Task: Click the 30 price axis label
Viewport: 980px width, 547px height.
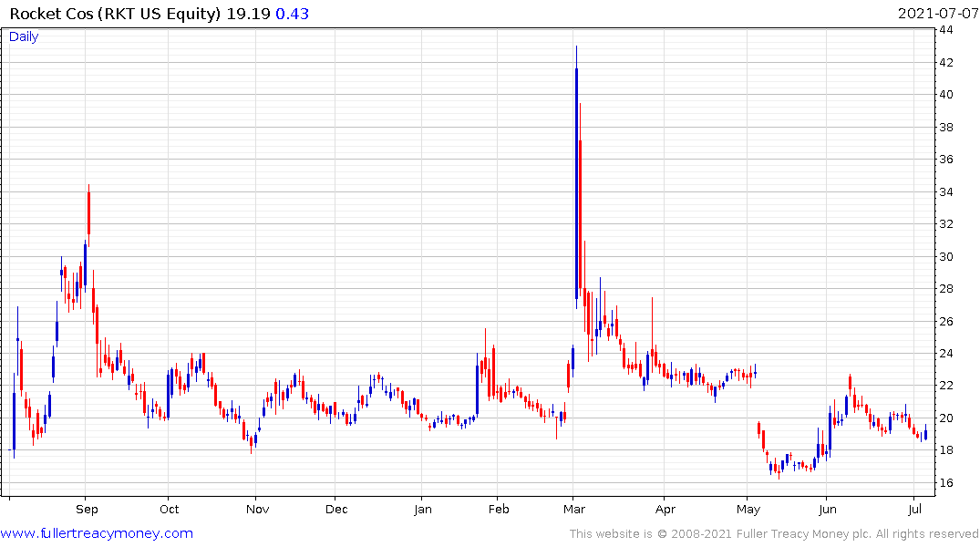Action: (945, 256)
